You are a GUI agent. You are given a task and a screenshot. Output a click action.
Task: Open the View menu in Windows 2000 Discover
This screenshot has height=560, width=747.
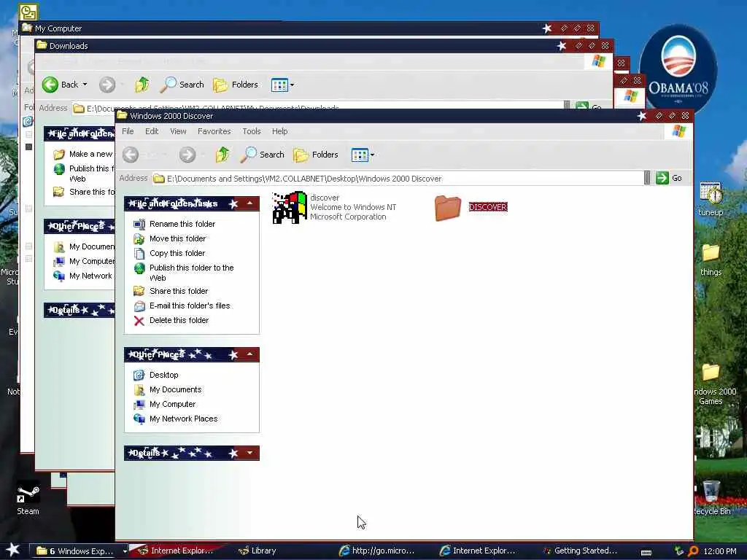click(x=178, y=131)
